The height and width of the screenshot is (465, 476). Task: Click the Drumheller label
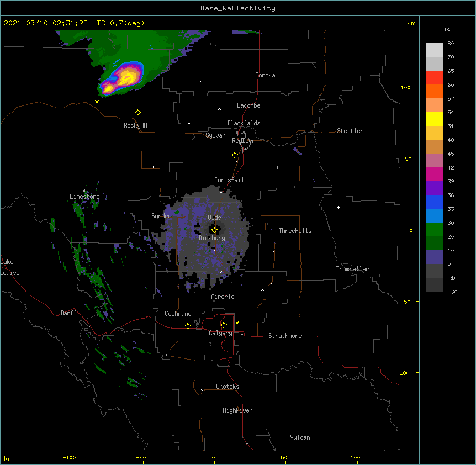tap(352, 269)
